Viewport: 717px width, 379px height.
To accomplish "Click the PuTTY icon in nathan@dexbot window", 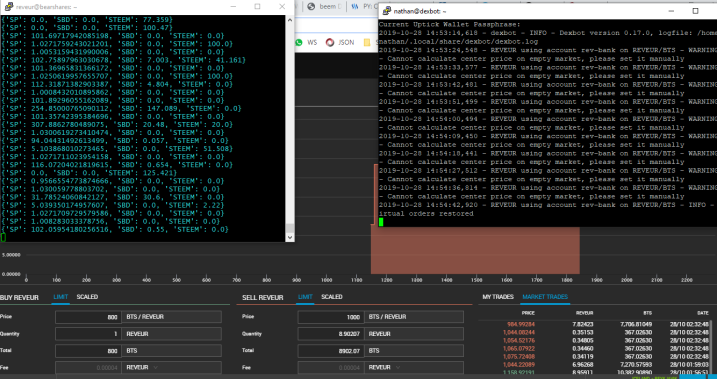I will click(387, 11).
